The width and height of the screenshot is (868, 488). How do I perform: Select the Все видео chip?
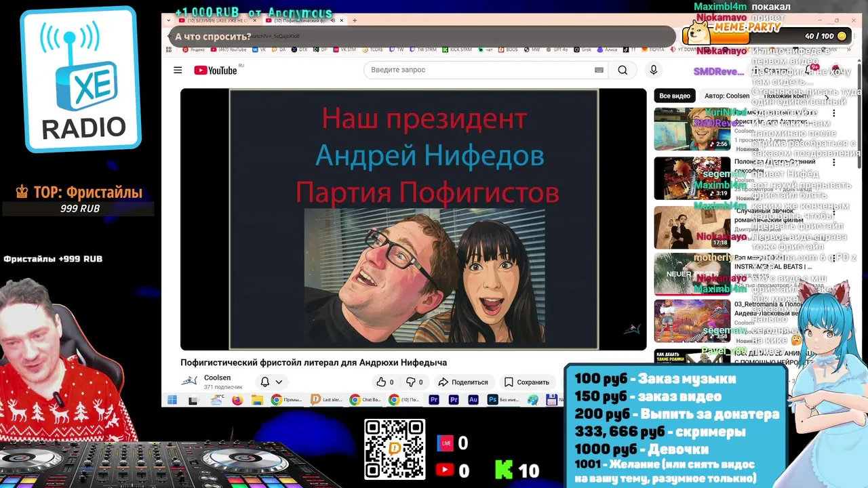point(675,96)
